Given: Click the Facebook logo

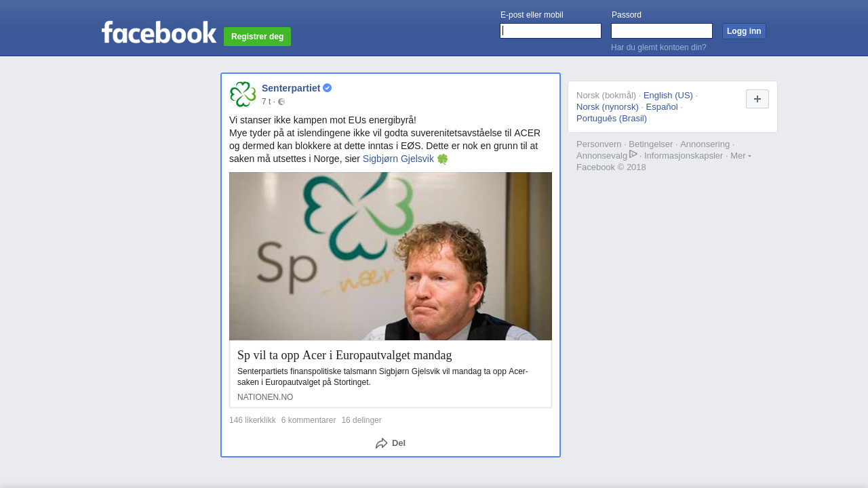Looking at the screenshot, I should (159, 32).
